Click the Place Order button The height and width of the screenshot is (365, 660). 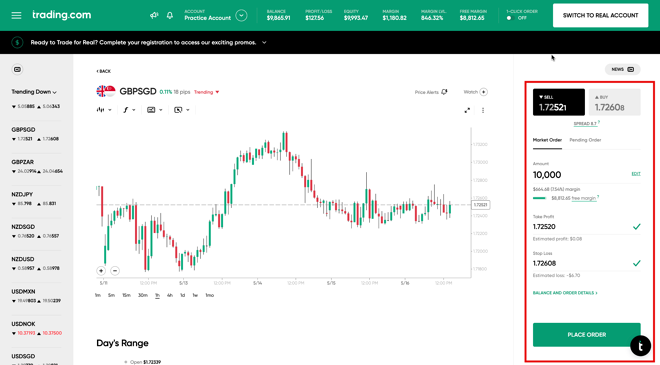coord(586,335)
